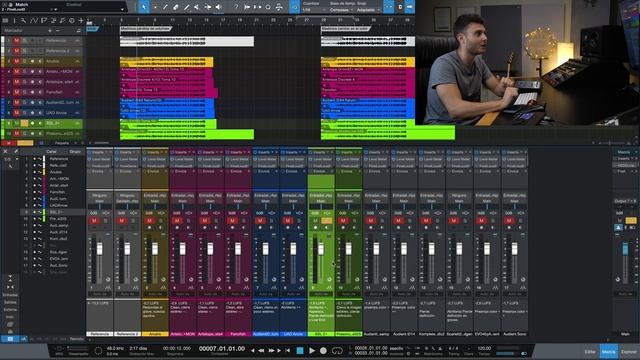Click wrench settings icon in mixer sidebar

pos(11,167)
